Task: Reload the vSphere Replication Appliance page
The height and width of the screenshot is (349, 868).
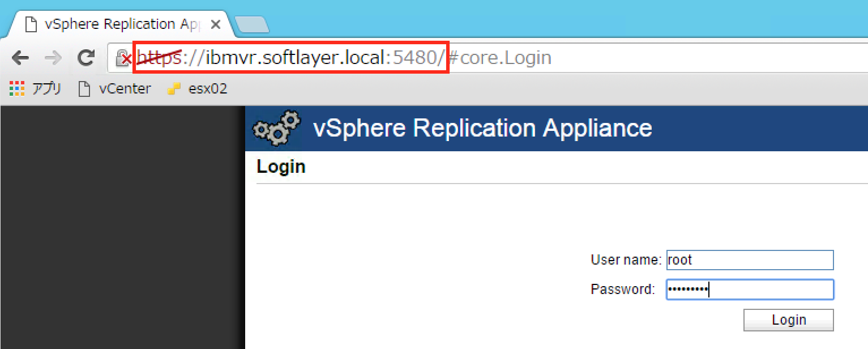Action: click(x=85, y=57)
